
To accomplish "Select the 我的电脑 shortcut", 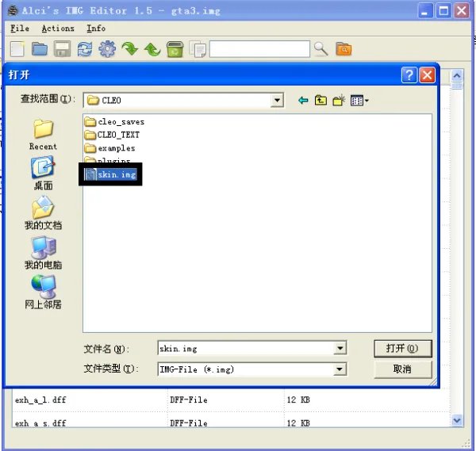I will [43, 253].
